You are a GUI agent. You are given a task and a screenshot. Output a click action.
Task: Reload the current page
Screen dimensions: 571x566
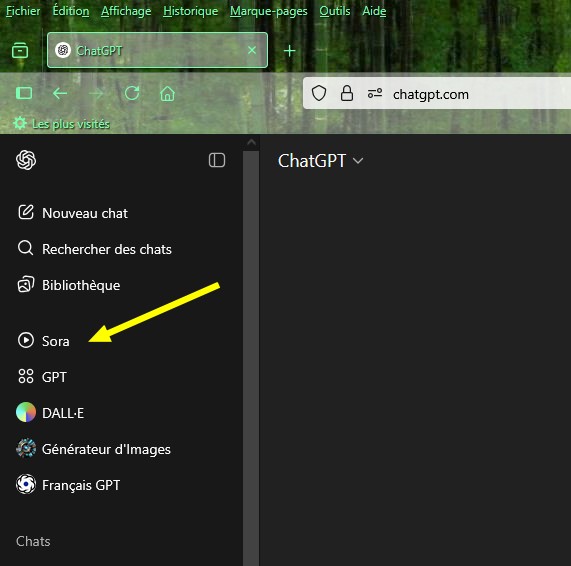point(132,93)
